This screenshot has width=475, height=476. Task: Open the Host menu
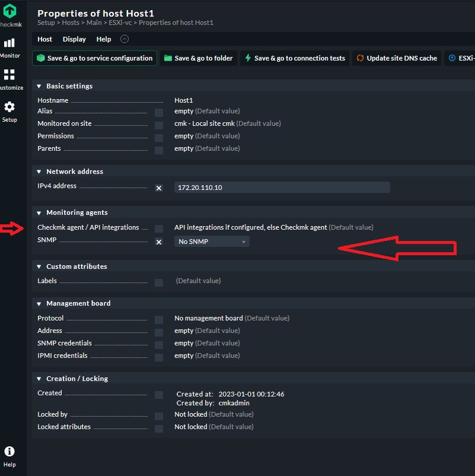44,39
